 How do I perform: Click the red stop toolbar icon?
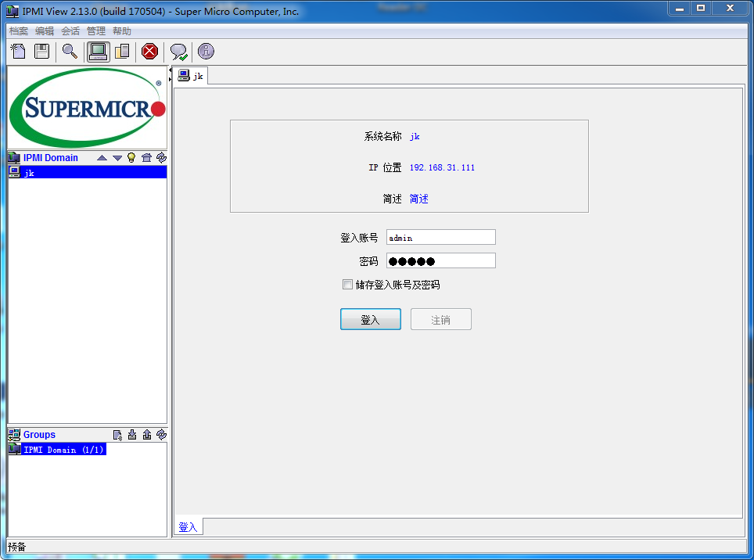pos(148,51)
